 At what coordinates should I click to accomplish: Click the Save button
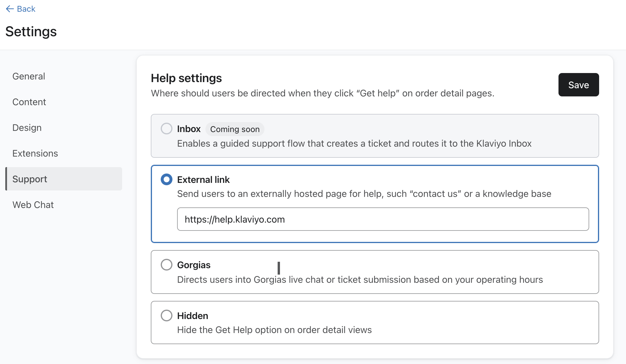tap(578, 85)
